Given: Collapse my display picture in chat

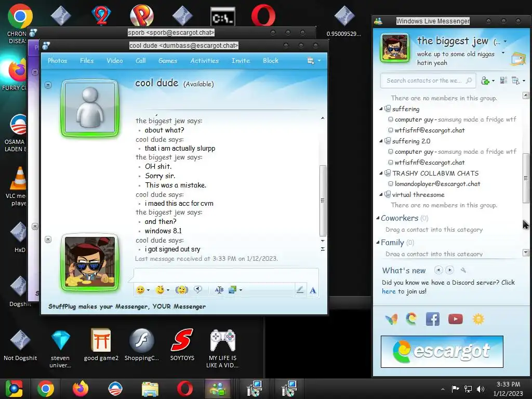Looking at the screenshot, I should pos(48,240).
